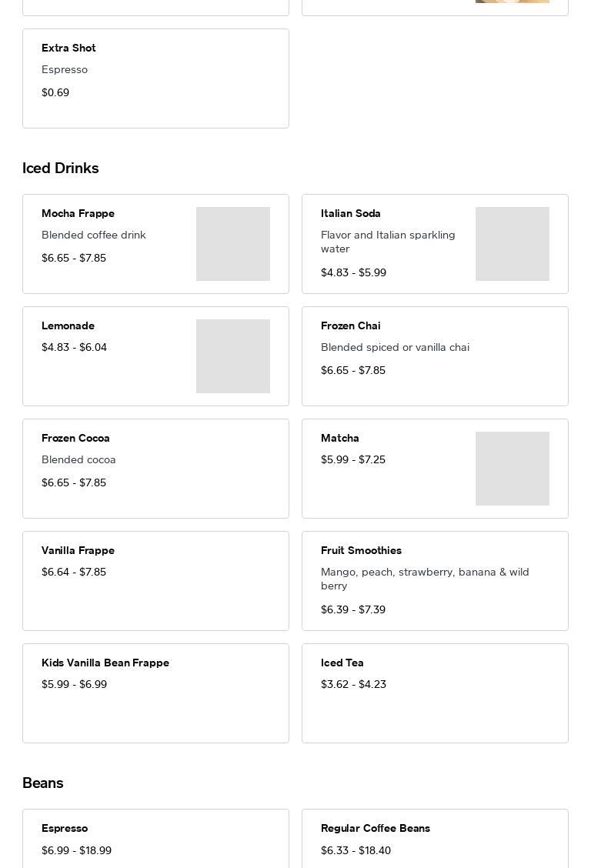Open the Mocha Frappe item title

[78, 213]
